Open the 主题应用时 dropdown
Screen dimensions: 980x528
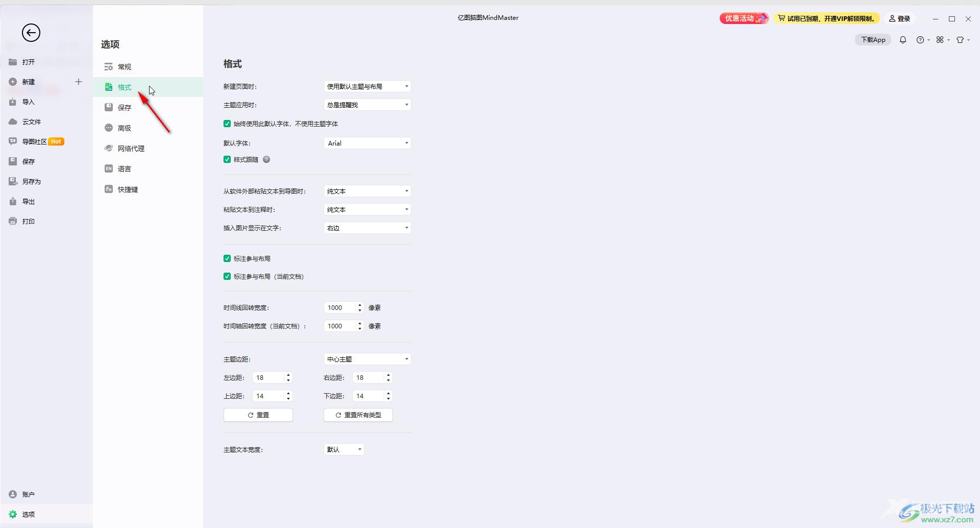pos(367,105)
